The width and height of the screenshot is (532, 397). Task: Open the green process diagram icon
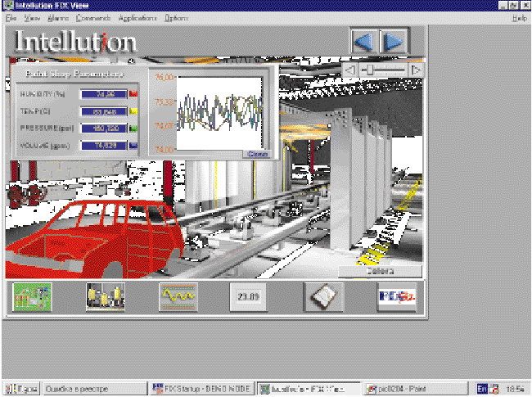(x=32, y=297)
